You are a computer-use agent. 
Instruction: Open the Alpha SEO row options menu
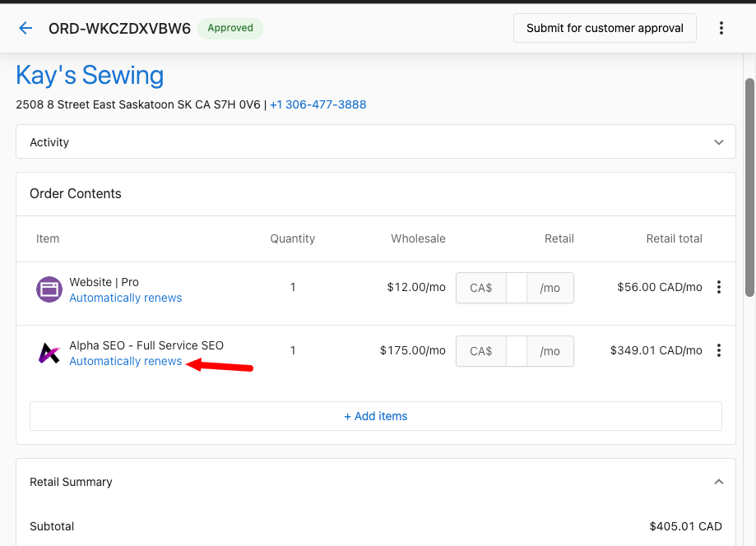pyautogui.click(x=719, y=350)
